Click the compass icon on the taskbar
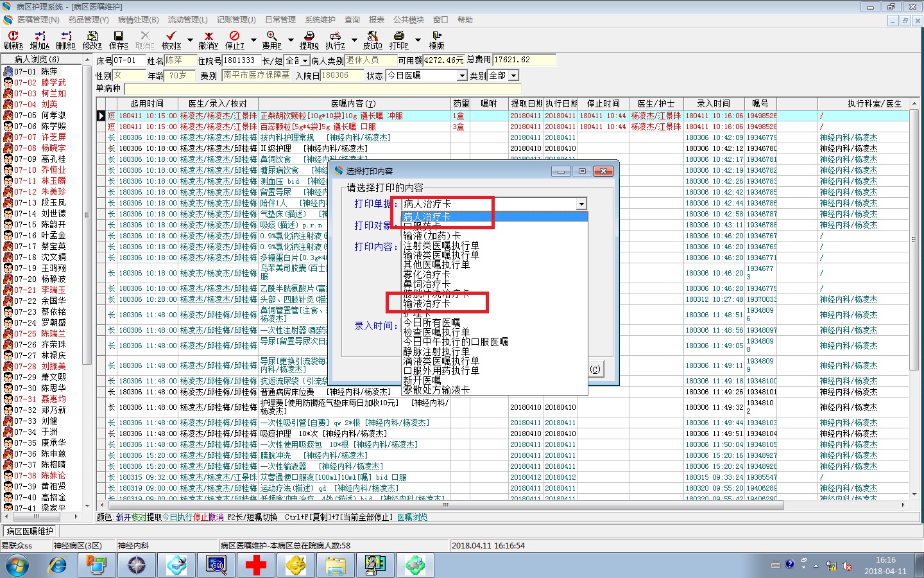Image resolution: width=924 pixels, height=578 pixels. coord(136,566)
